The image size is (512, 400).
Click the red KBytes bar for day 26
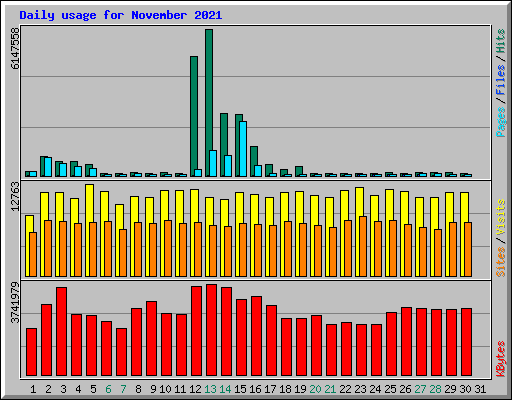pos(406,341)
